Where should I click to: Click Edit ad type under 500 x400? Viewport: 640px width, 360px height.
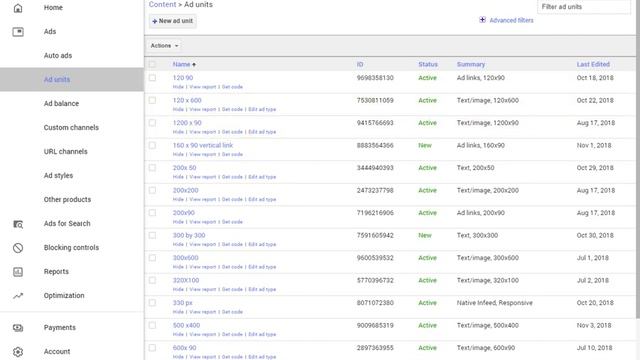[x=262, y=334]
